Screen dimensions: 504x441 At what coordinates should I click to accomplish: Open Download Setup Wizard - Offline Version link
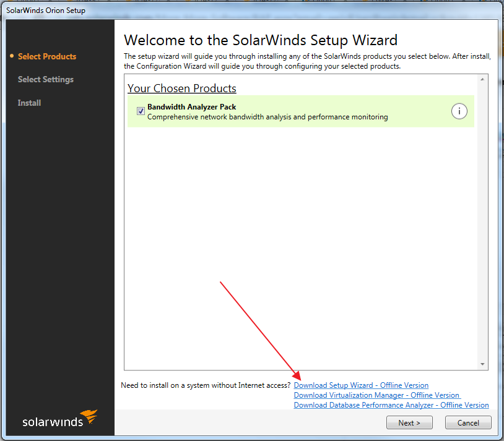pos(361,385)
